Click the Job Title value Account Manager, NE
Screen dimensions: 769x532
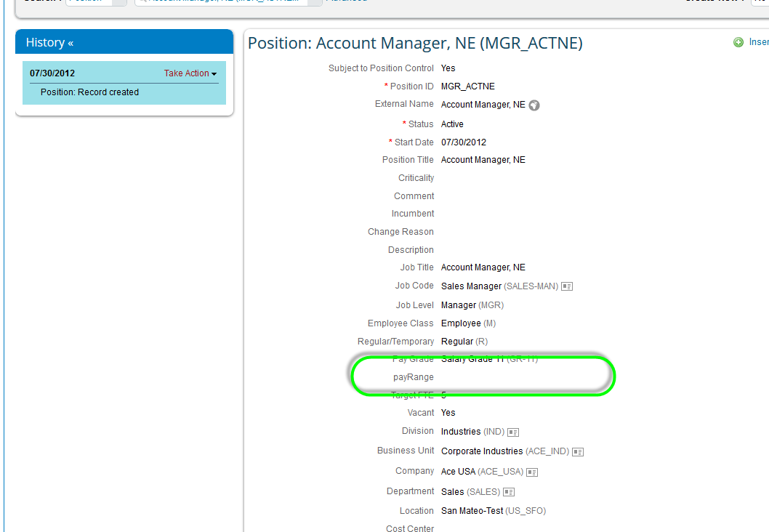tap(483, 267)
